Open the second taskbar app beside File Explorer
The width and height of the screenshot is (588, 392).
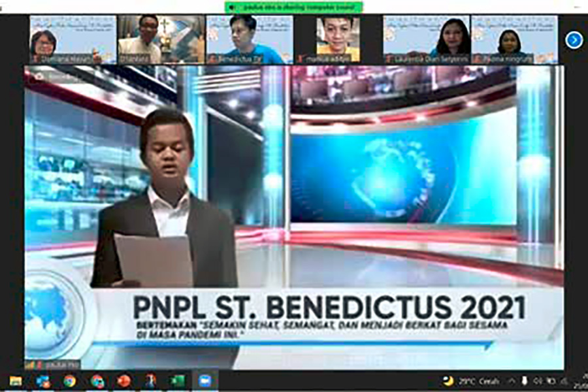coord(43,381)
